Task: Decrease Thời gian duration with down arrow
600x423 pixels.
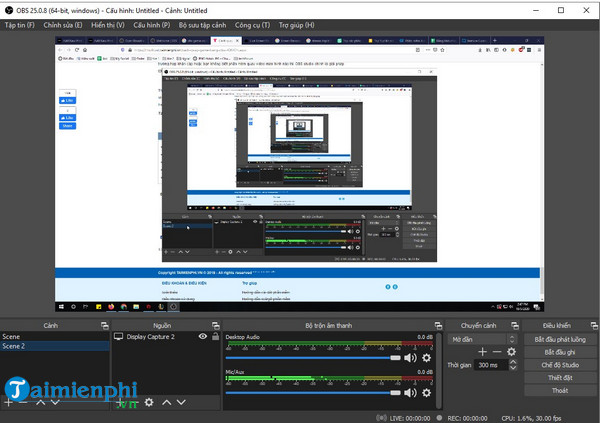Action: [513, 367]
